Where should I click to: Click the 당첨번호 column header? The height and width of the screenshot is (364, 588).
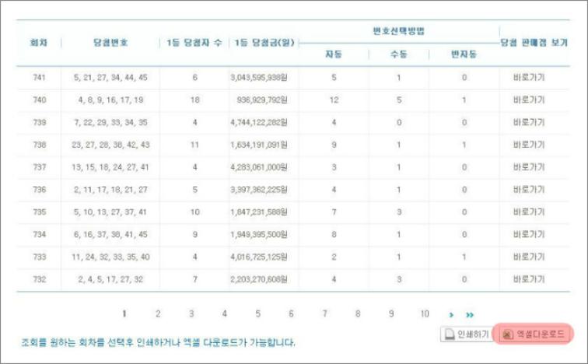[110, 42]
